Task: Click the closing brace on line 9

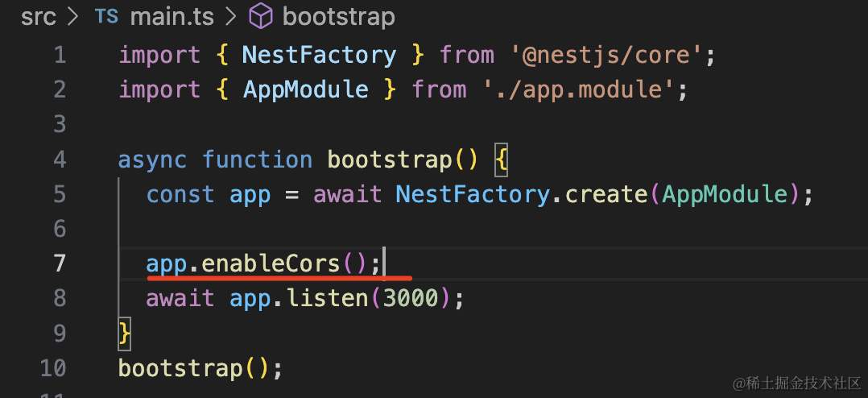Action: point(124,333)
